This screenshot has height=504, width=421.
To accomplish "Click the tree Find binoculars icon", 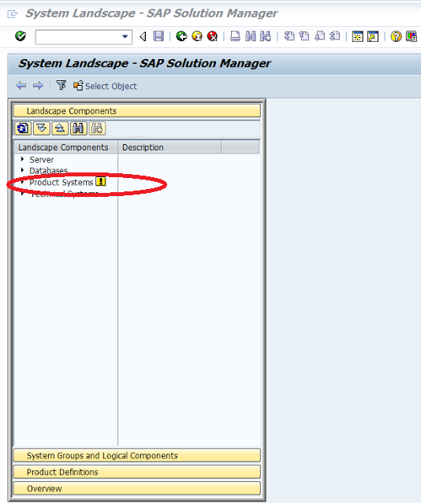I will (78, 128).
